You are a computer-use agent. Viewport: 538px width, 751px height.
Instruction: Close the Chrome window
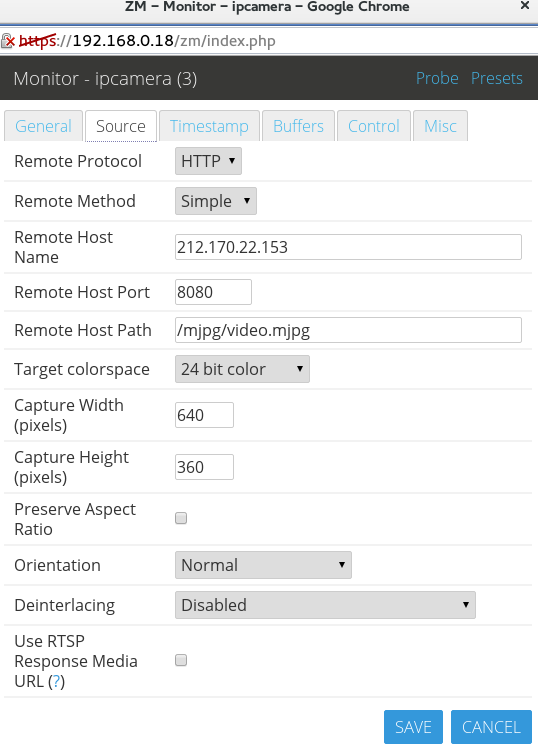click(525, 6)
